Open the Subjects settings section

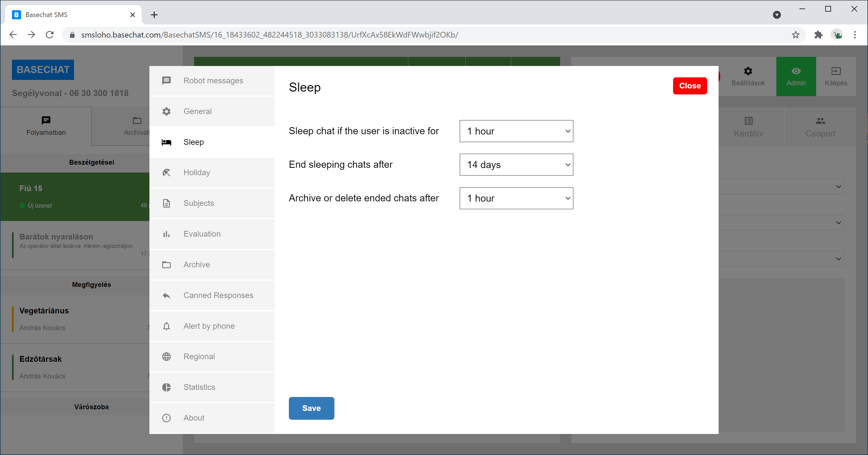click(x=199, y=203)
